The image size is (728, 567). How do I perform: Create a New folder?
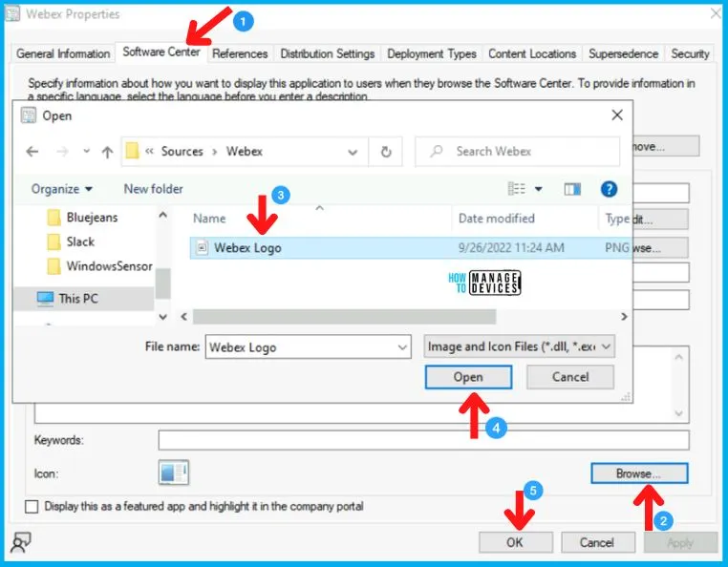point(153,189)
